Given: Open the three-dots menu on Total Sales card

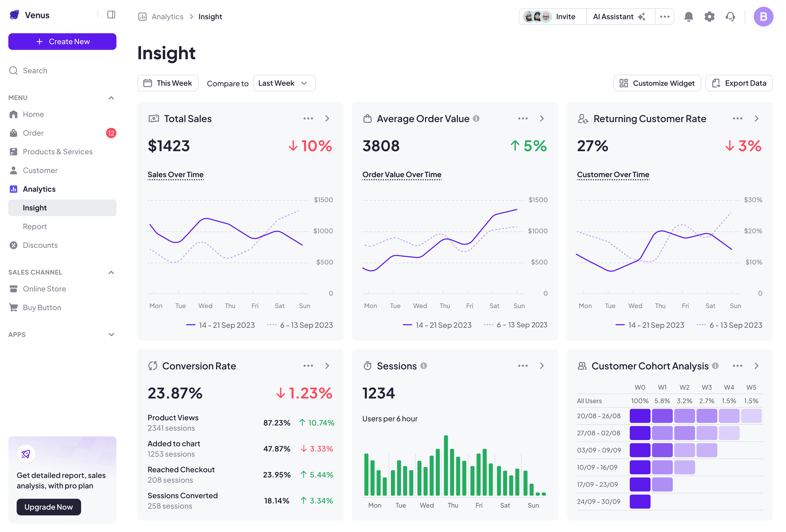Looking at the screenshot, I should click(308, 119).
